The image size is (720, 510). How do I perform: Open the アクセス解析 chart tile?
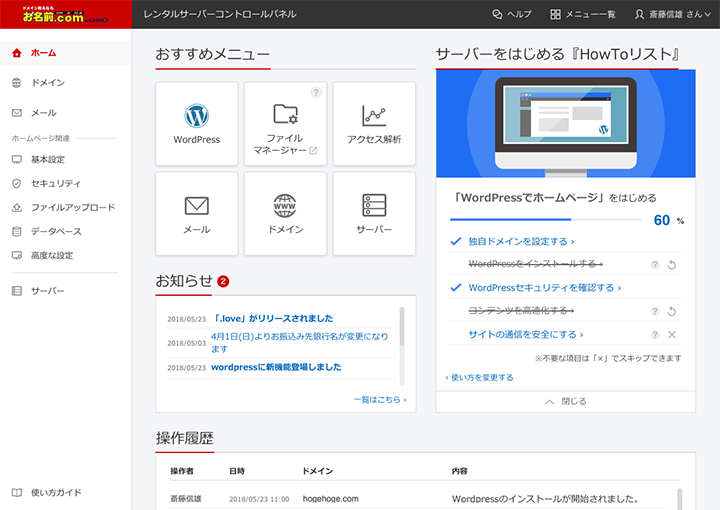pyautogui.click(x=374, y=123)
